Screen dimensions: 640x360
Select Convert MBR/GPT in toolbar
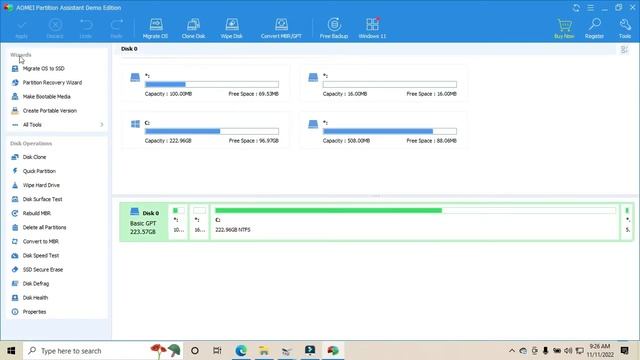point(281,28)
